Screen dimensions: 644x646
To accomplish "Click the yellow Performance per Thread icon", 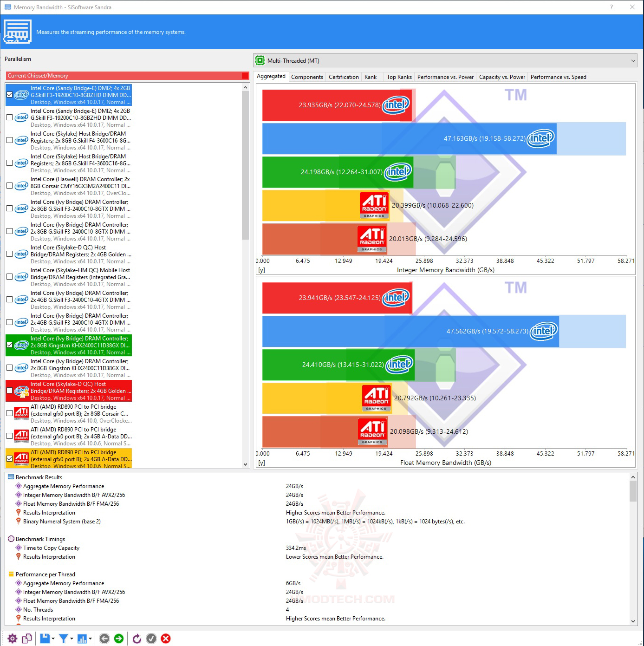I will [x=11, y=574].
